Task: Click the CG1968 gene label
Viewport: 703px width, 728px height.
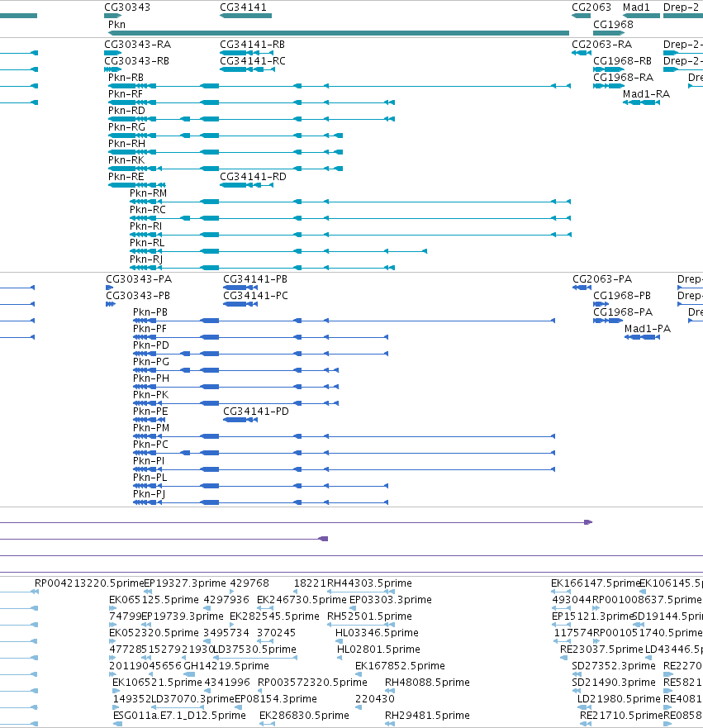Action: (x=613, y=25)
